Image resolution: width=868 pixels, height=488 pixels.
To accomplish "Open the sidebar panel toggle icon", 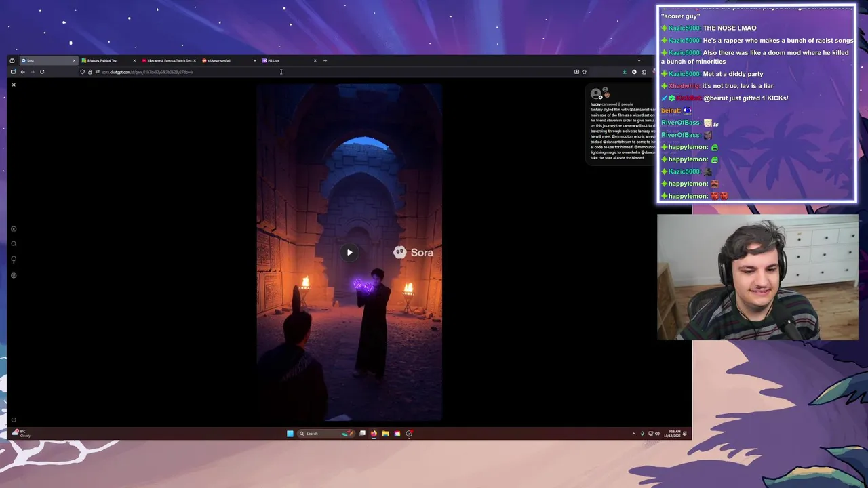I will (13, 72).
